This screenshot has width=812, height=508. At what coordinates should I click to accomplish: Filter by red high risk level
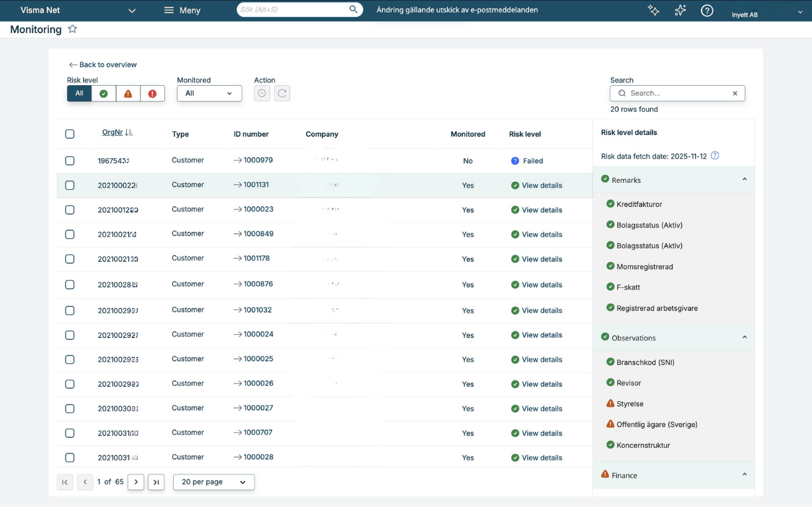coord(152,93)
